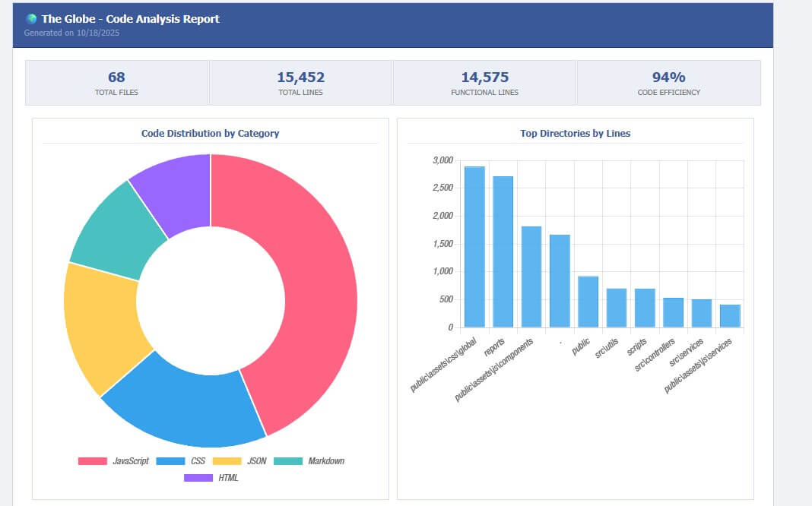Image resolution: width=812 pixels, height=506 pixels.
Task: Click the Top Directories by Lines heading
Action: coord(575,133)
